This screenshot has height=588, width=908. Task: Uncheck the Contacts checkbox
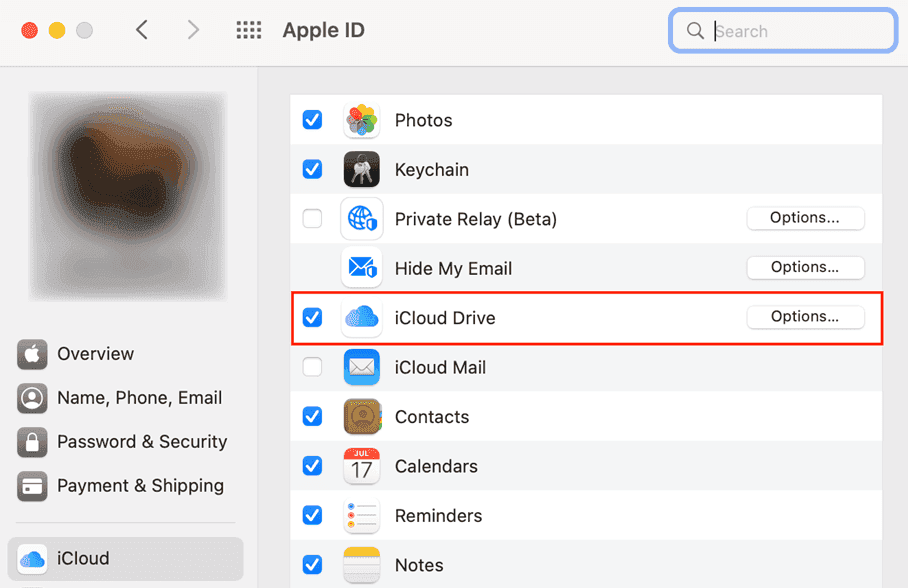[312, 417]
